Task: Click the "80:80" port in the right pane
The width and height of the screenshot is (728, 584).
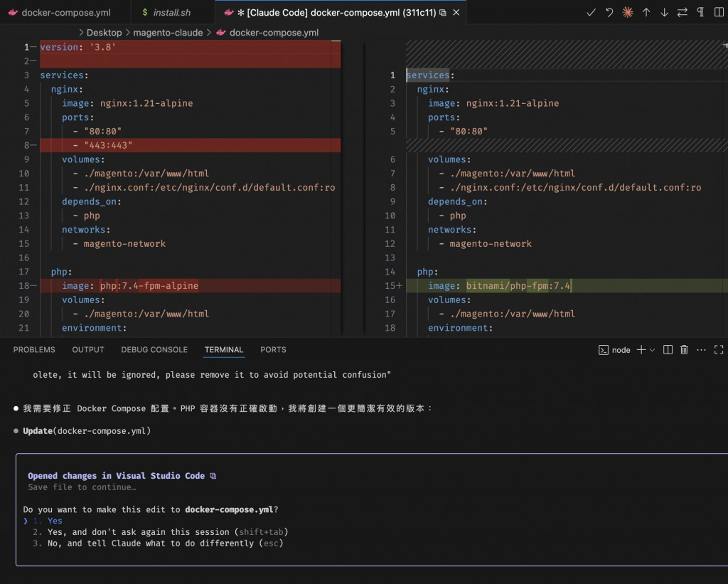Action: tap(469, 132)
